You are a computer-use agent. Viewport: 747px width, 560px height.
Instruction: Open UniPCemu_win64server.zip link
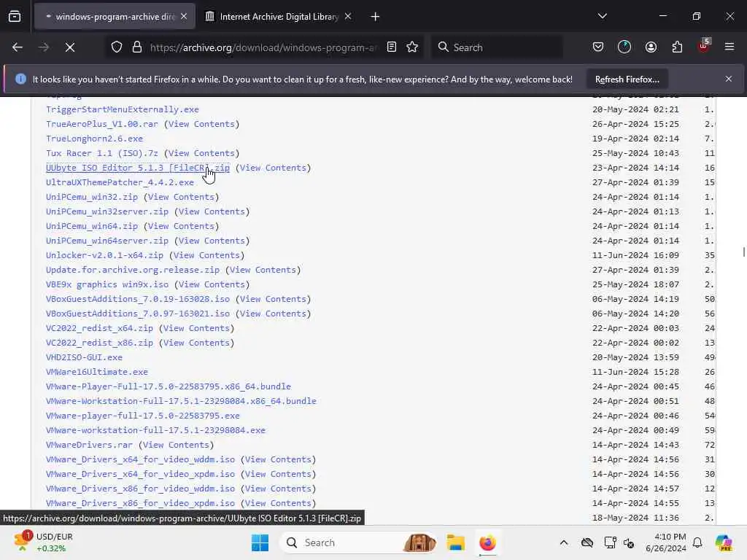pyautogui.click(x=107, y=241)
